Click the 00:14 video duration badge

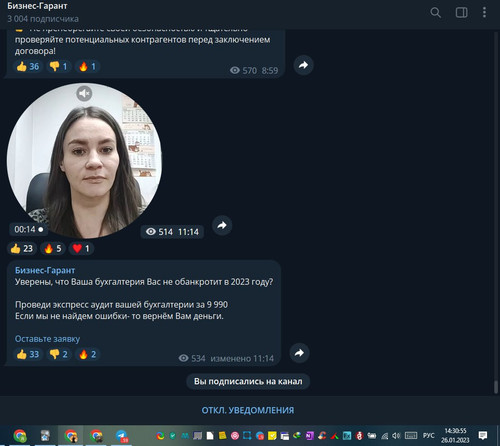click(28, 229)
